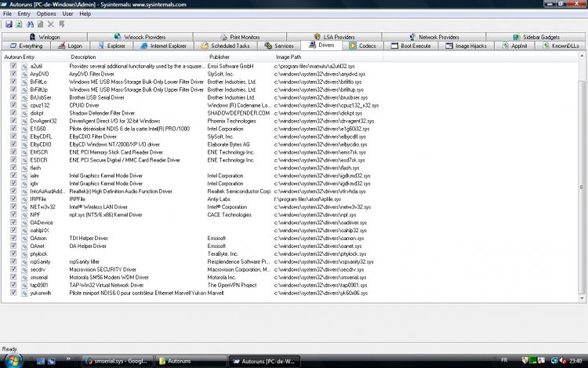Click the Properties toolbar icon
The width and height of the screenshot is (588, 368).
click(x=40, y=24)
